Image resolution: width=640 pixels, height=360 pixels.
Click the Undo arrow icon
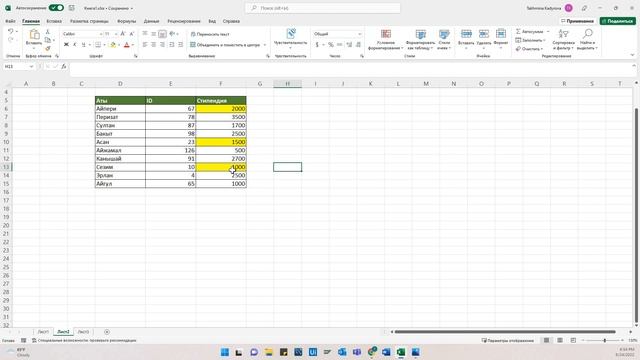(11, 31)
